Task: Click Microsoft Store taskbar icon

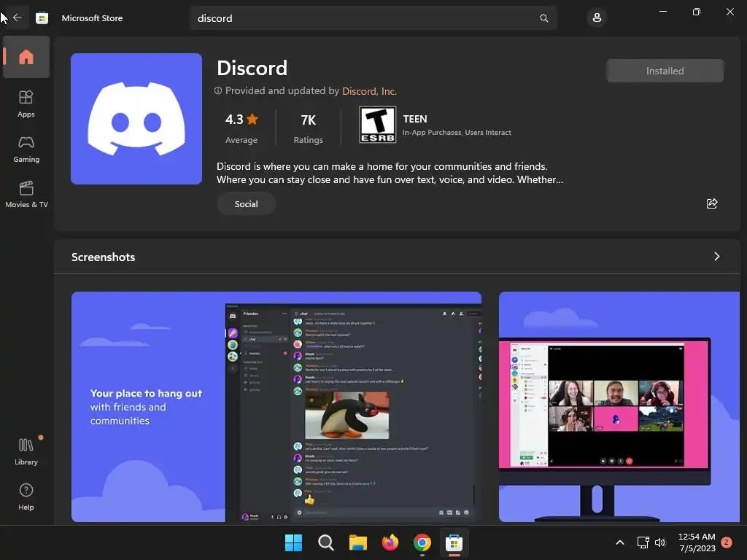Action: point(454,542)
